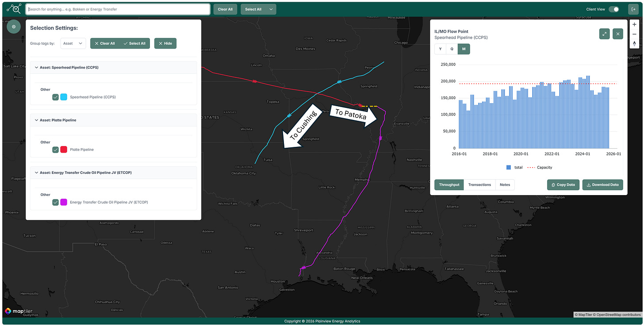This screenshot has width=644, height=326.
Task: Click Select All in Selection Settings
Action: tap(134, 43)
